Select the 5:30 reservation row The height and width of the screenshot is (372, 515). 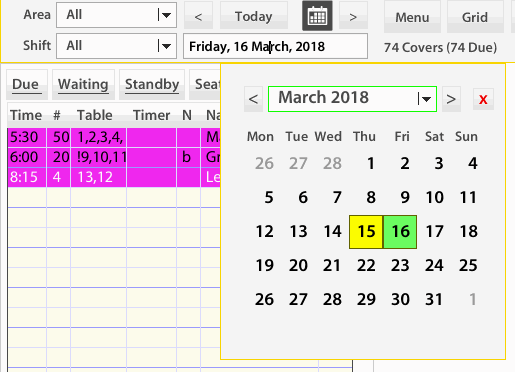click(x=114, y=137)
